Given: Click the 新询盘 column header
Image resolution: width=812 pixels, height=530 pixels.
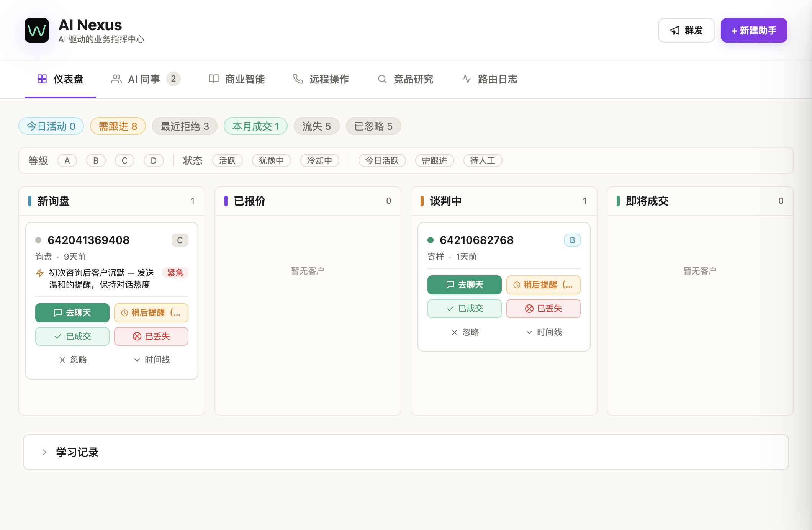Looking at the screenshot, I should [112, 201].
